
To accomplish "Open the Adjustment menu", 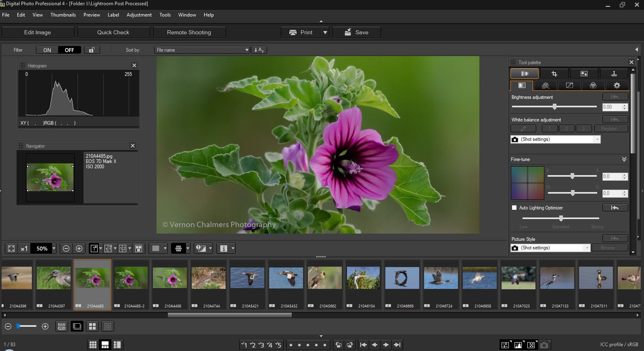I will tap(139, 15).
